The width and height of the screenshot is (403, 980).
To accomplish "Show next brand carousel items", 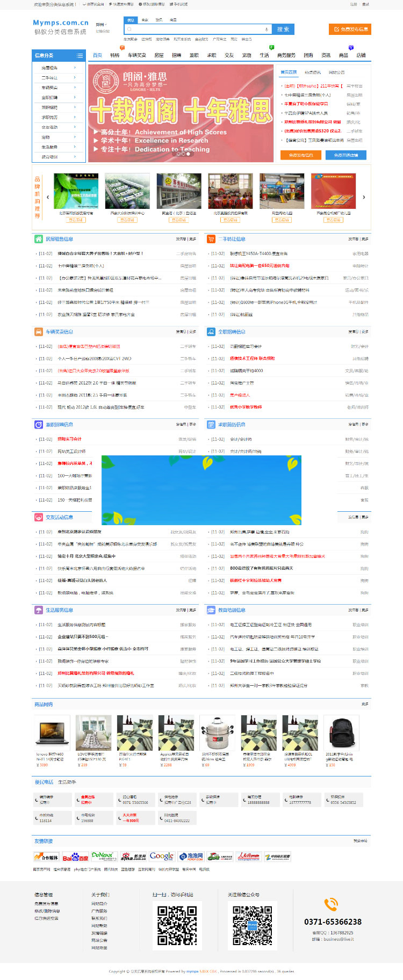I will (x=364, y=197).
